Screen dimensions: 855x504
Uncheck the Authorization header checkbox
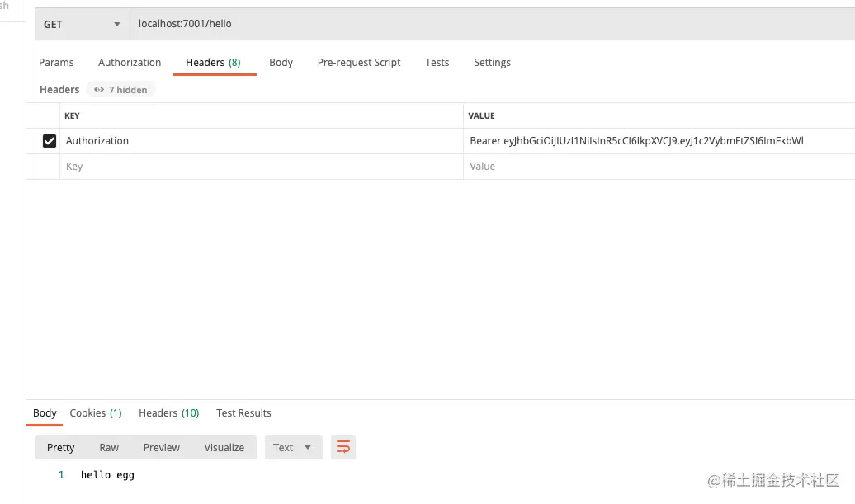click(x=49, y=141)
